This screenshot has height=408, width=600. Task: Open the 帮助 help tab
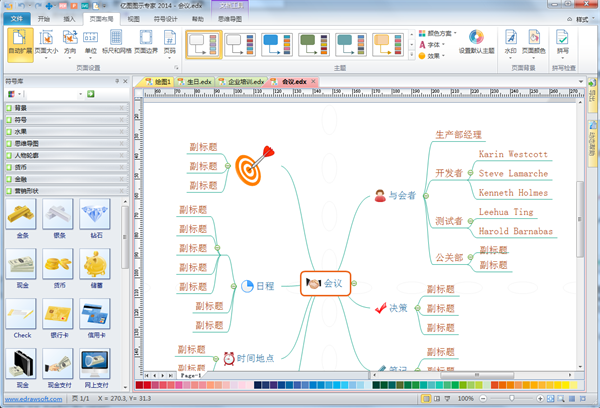click(198, 19)
